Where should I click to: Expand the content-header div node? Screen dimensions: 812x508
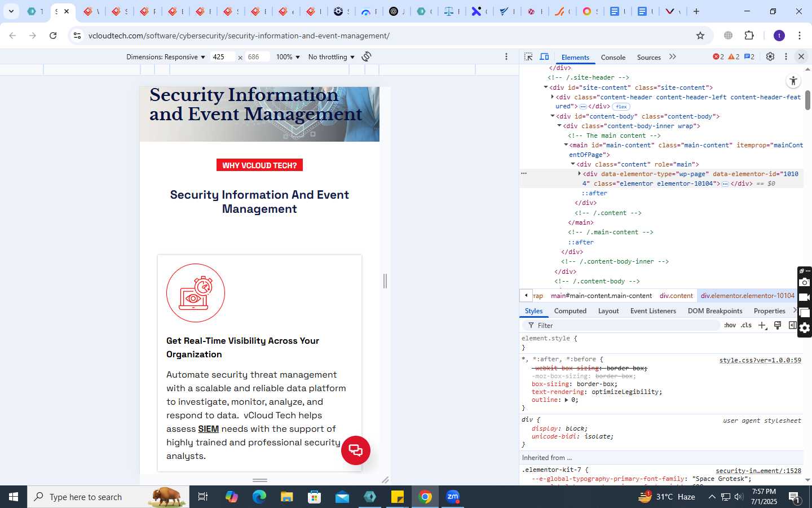point(552,97)
